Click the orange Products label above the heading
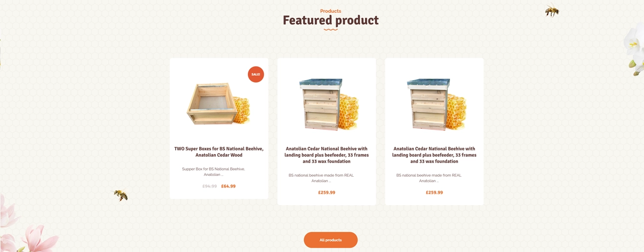Screen dimensions: 644x252 [x=330, y=11]
